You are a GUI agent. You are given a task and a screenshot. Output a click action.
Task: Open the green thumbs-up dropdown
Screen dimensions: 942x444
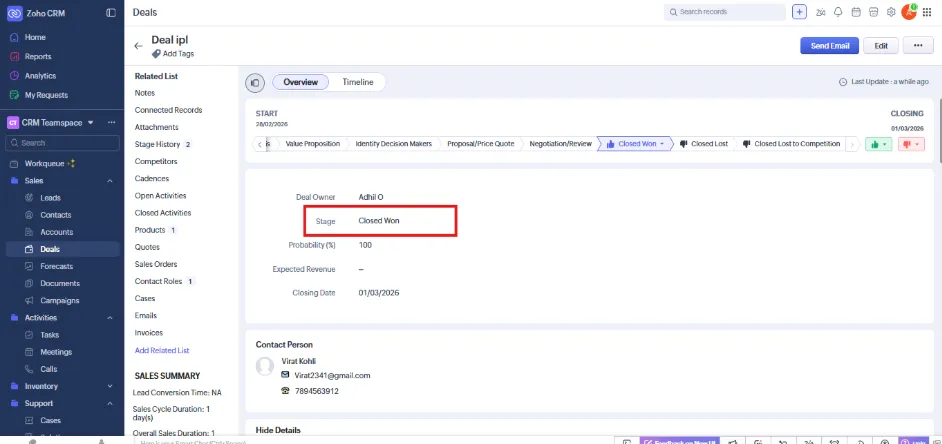(x=878, y=144)
